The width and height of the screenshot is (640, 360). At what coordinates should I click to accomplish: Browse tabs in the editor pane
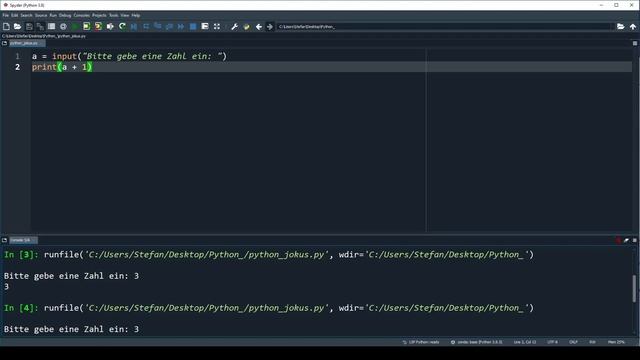pyautogui.click(x=4, y=43)
